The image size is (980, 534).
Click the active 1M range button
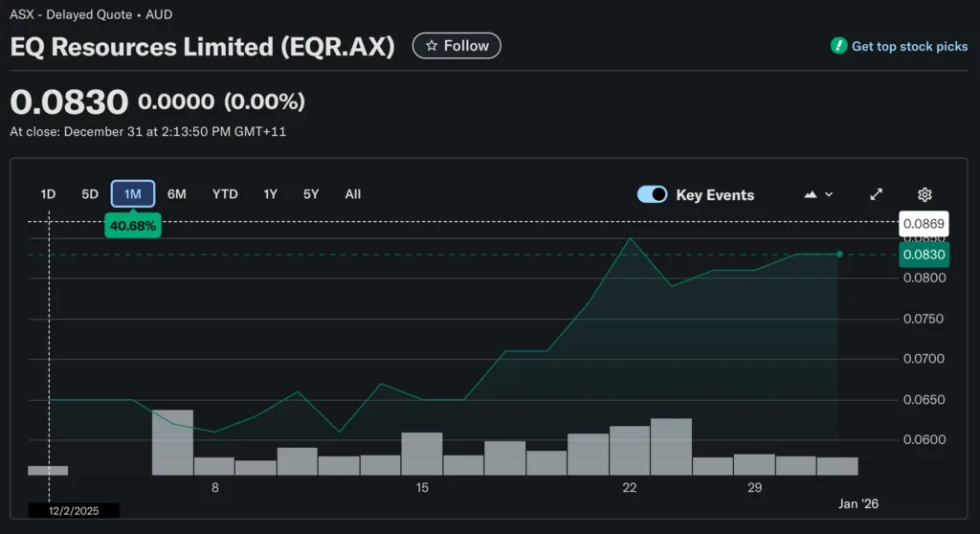133,194
